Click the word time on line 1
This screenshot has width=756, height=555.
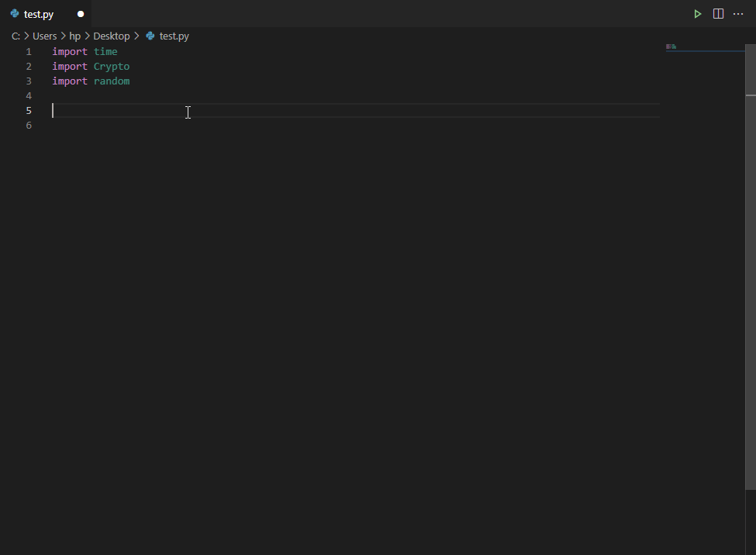[105, 52]
